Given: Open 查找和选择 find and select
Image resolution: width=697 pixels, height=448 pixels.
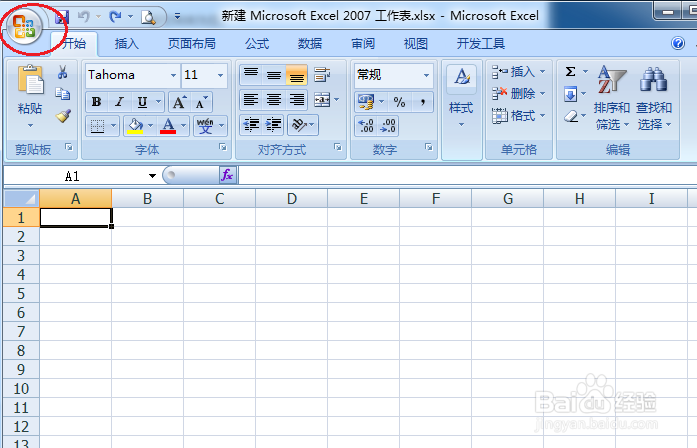Looking at the screenshot, I should click(654, 98).
